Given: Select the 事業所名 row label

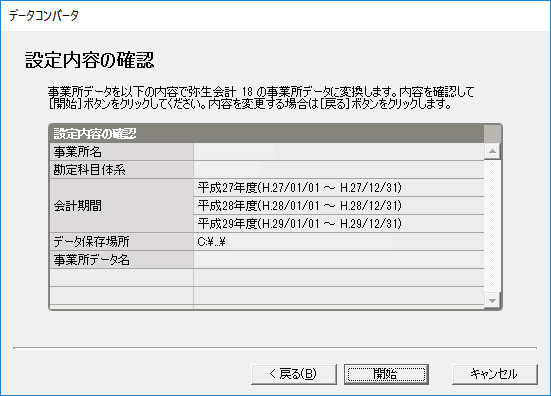Looking at the screenshot, I should [x=122, y=152].
